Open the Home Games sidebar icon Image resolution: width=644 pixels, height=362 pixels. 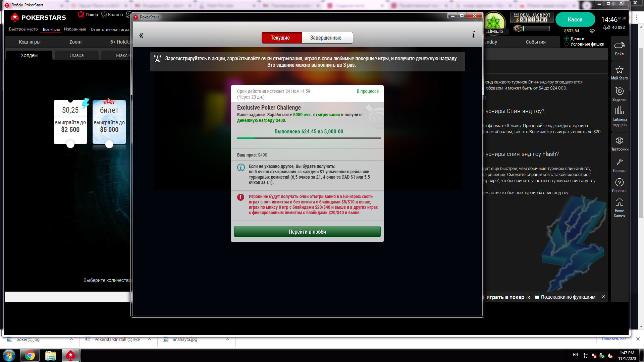[619, 208]
